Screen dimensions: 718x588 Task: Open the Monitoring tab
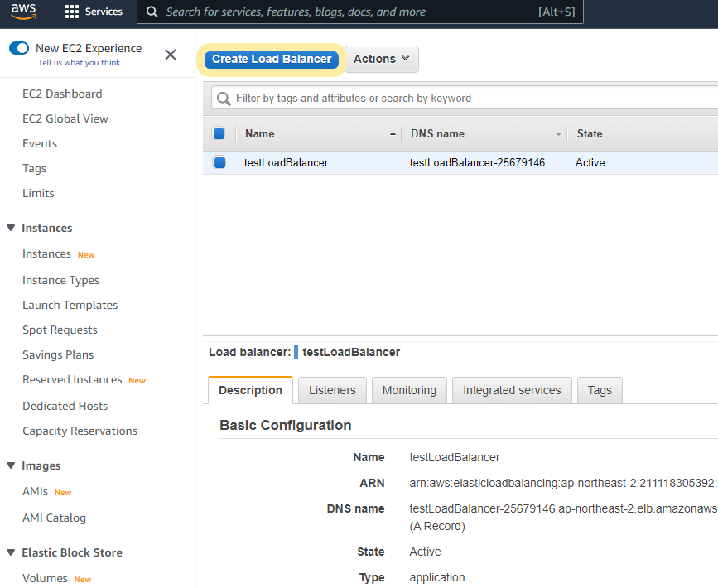409,390
